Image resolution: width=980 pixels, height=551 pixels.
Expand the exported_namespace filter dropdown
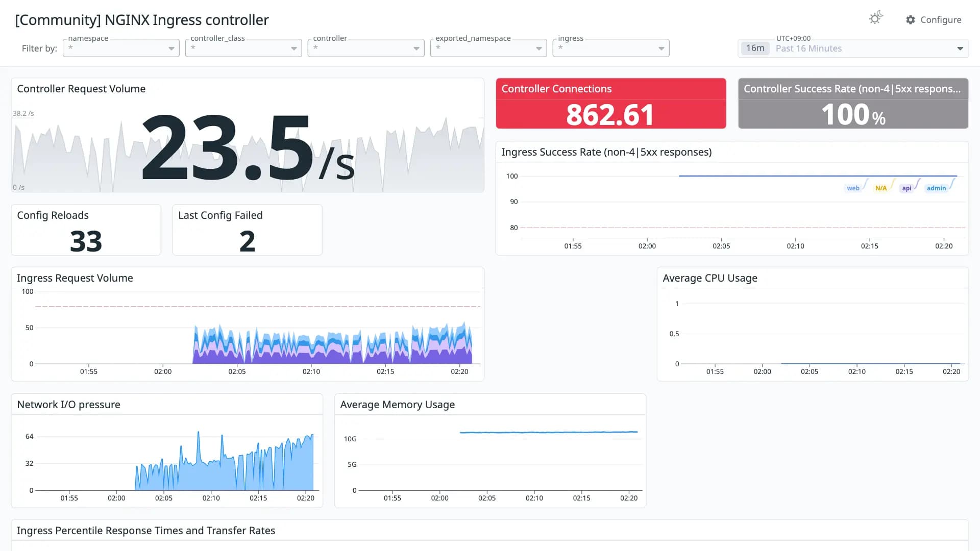[x=488, y=48]
